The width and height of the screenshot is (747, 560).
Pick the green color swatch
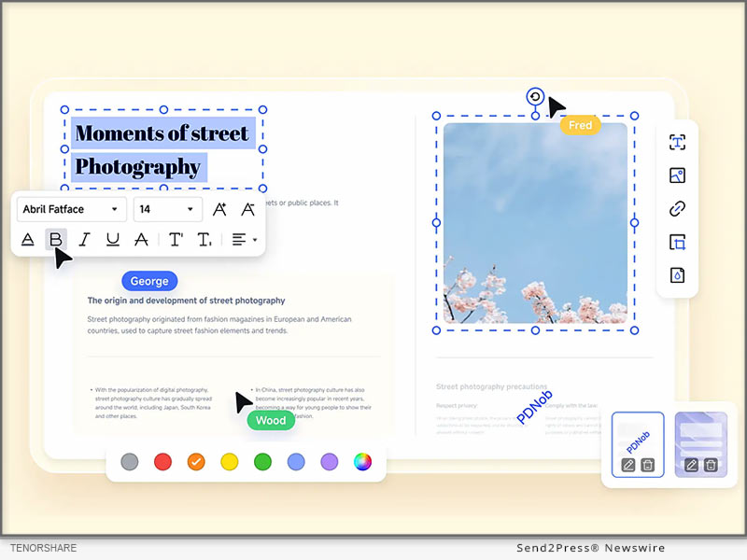[262, 461]
